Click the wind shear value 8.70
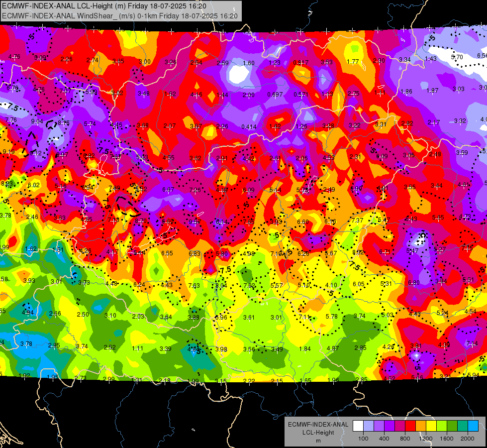The width and height of the screenshot is (487, 448). click(141, 221)
